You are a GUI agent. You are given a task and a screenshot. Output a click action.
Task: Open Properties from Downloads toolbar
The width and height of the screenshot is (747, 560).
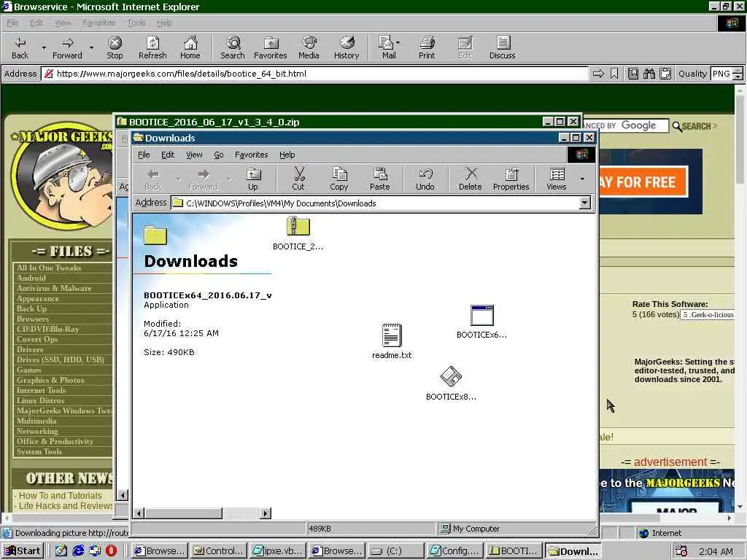click(x=511, y=179)
